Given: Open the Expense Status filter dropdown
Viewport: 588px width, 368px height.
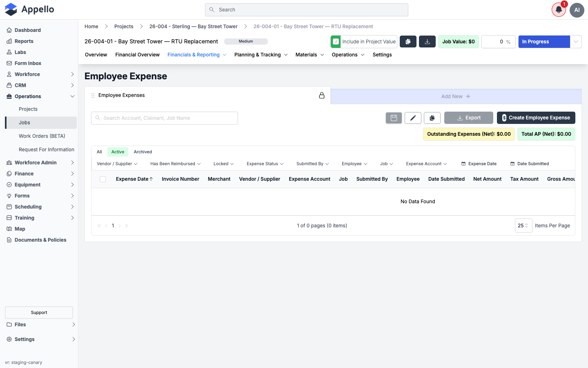Looking at the screenshot, I should coord(265,164).
